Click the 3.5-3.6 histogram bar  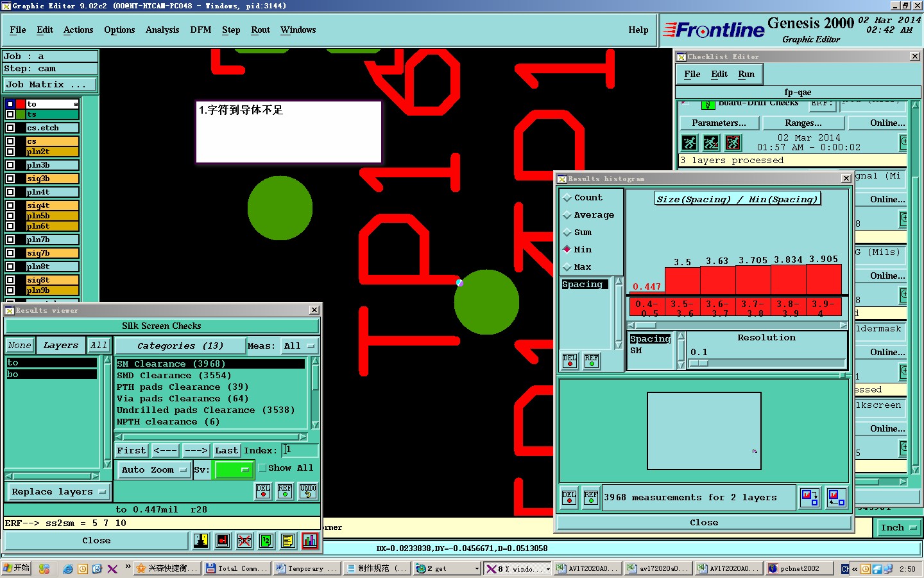[x=682, y=281]
